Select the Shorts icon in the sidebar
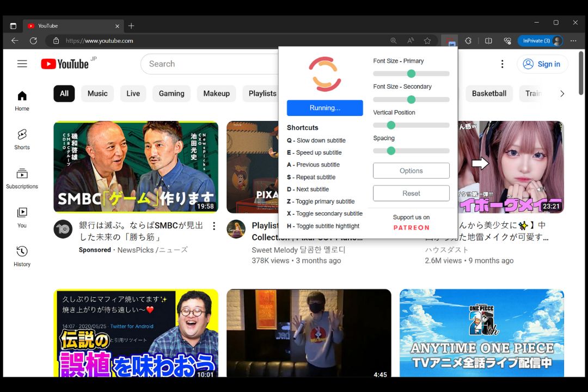Image resolution: width=588 pixels, height=392 pixels. (x=22, y=135)
